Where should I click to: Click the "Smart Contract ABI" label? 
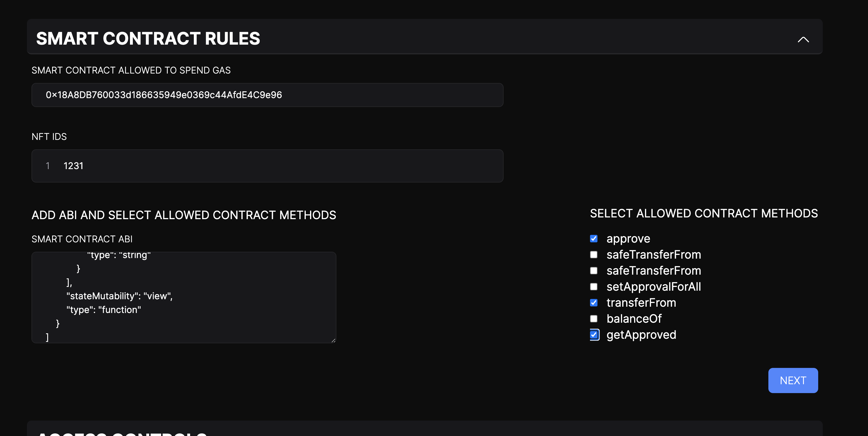(82, 239)
